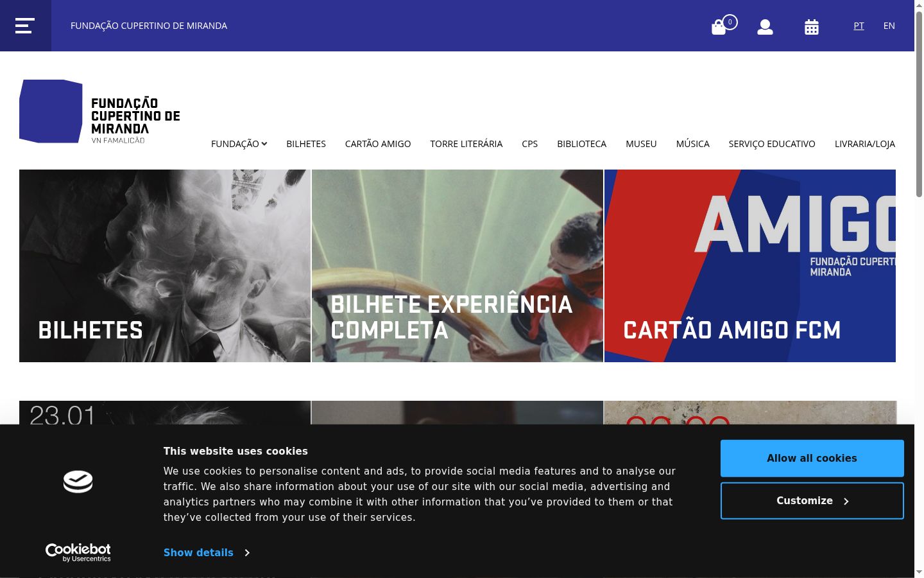Open the Bilhetes banner tile
Image resolution: width=924 pixels, height=578 pixels.
coord(165,266)
